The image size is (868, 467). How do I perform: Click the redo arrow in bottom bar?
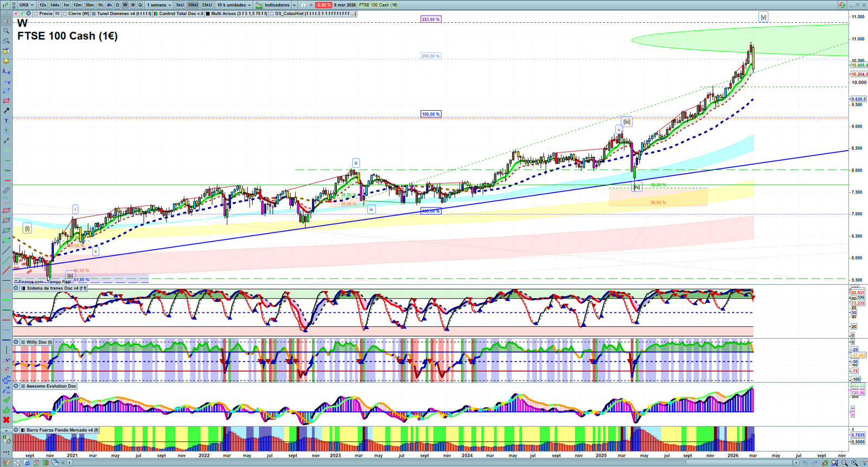[x=815, y=463]
